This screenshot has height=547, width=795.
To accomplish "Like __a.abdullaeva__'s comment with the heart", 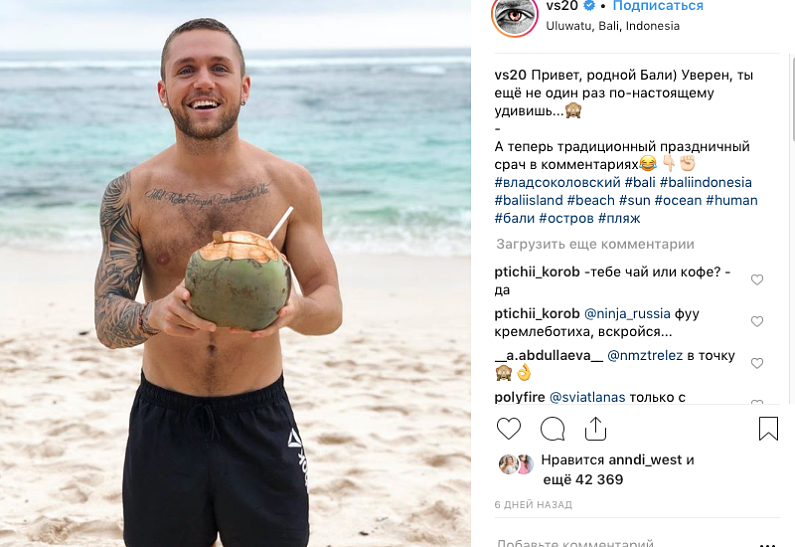I will pos(757,363).
